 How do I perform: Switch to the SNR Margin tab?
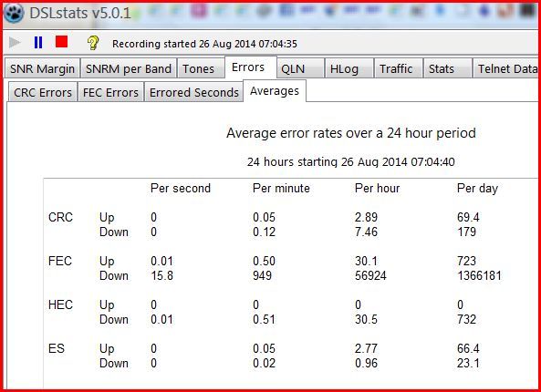42,68
